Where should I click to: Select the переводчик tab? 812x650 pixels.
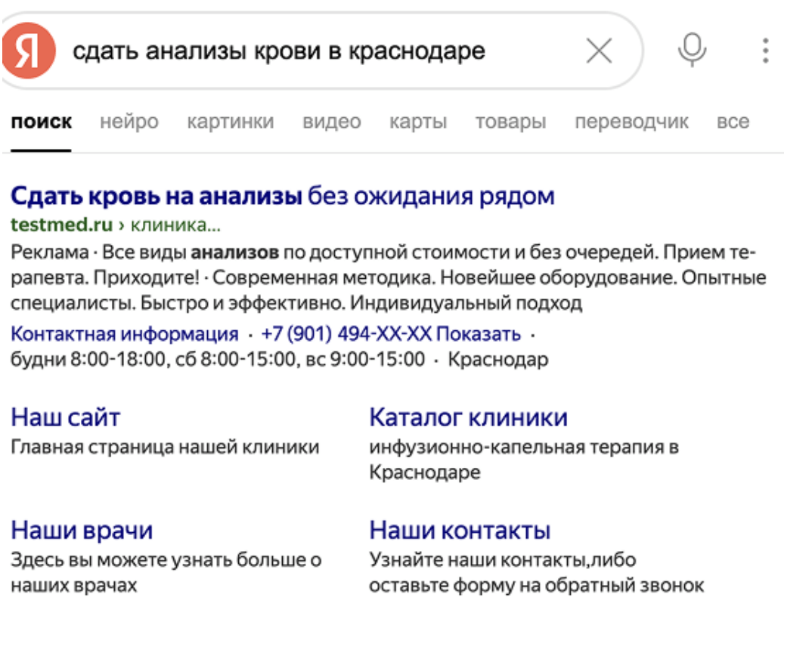coord(631,122)
